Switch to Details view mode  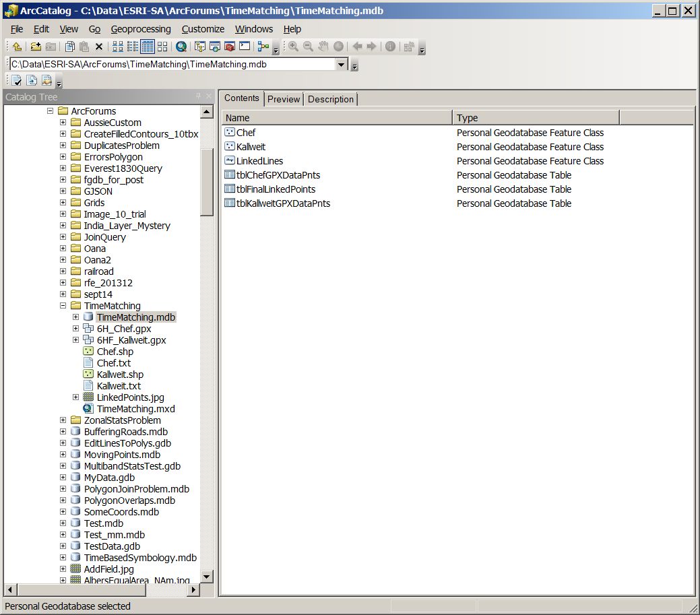coord(148,46)
